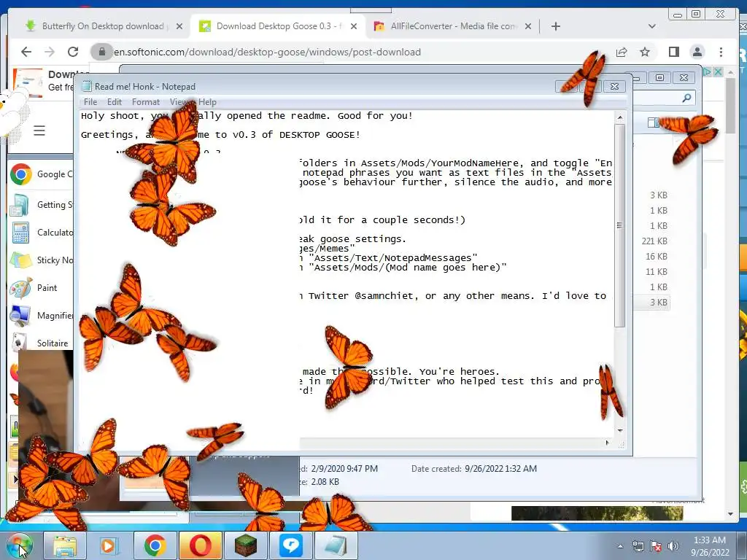
Task: Open a new Chrome tab
Action: click(x=555, y=26)
